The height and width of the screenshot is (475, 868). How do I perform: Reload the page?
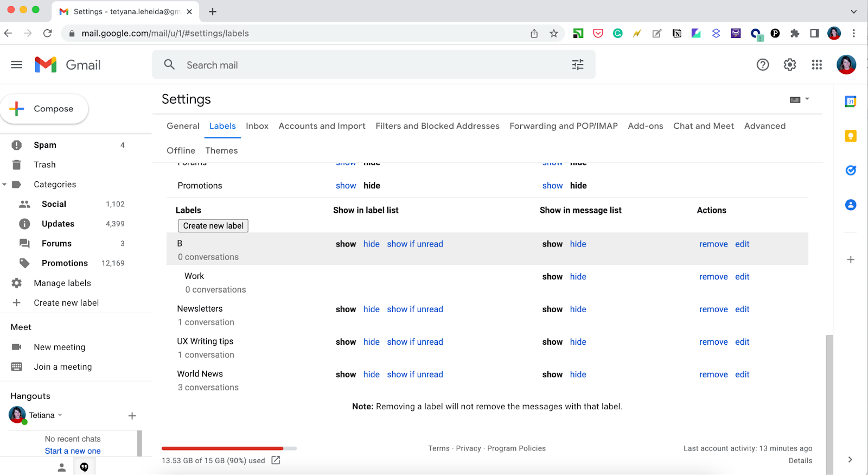pyautogui.click(x=48, y=34)
